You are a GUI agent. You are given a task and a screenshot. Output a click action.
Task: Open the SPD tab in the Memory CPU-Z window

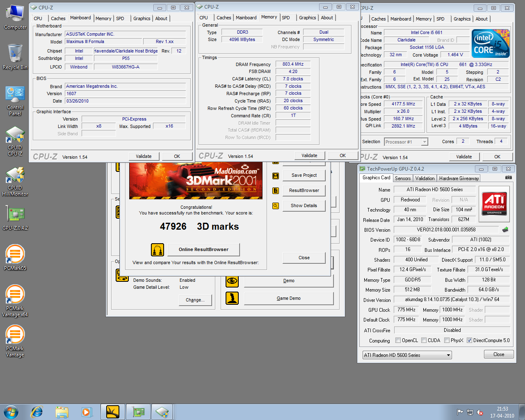286,18
